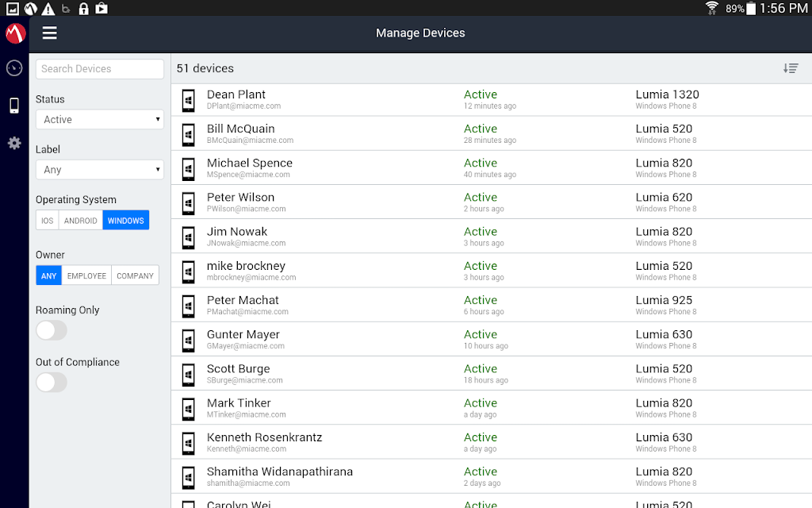812x508 pixels.
Task: Open settings gear in the sidebar
Action: [x=14, y=143]
